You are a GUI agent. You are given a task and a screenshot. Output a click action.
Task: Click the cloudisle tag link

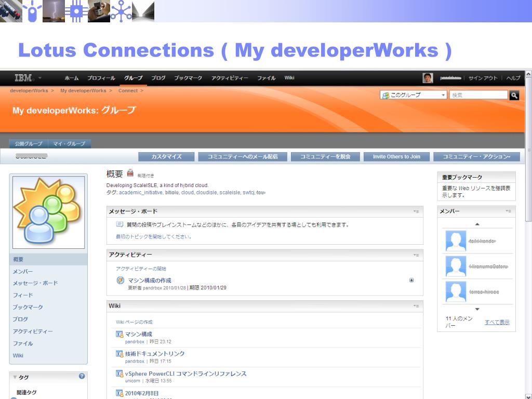click(206, 193)
